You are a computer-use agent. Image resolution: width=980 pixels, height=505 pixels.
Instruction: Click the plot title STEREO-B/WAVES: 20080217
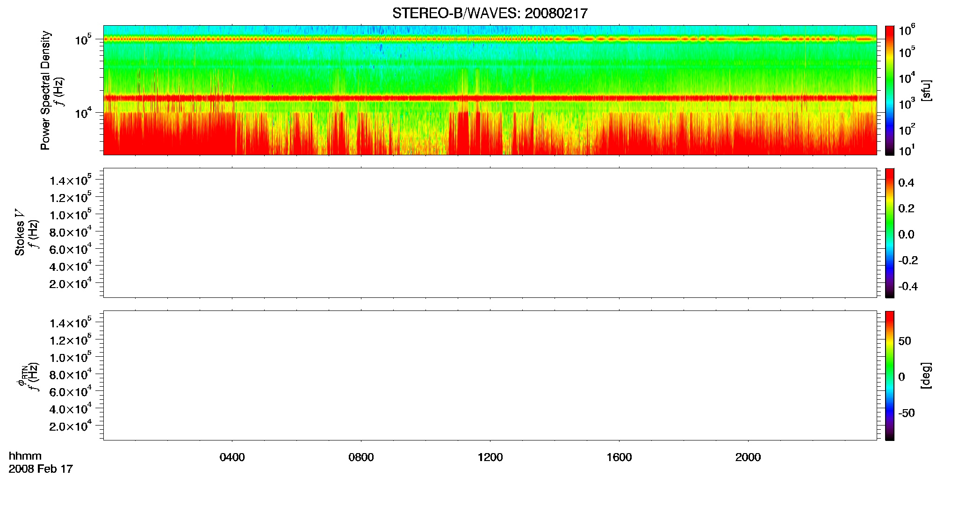click(490, 14)
